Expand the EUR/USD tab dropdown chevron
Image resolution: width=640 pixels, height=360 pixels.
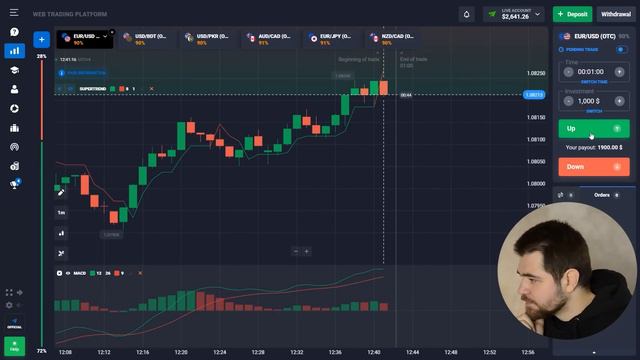pos(105,36)
